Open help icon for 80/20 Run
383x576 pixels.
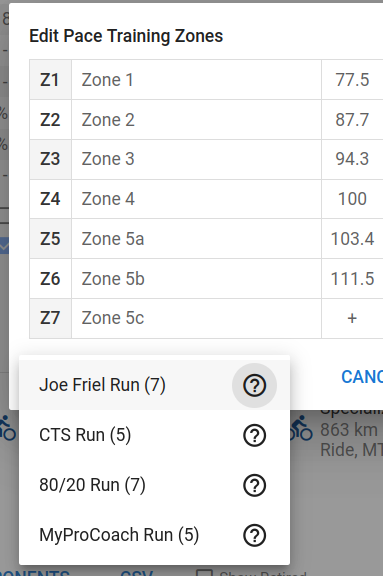tap(254, 485)
